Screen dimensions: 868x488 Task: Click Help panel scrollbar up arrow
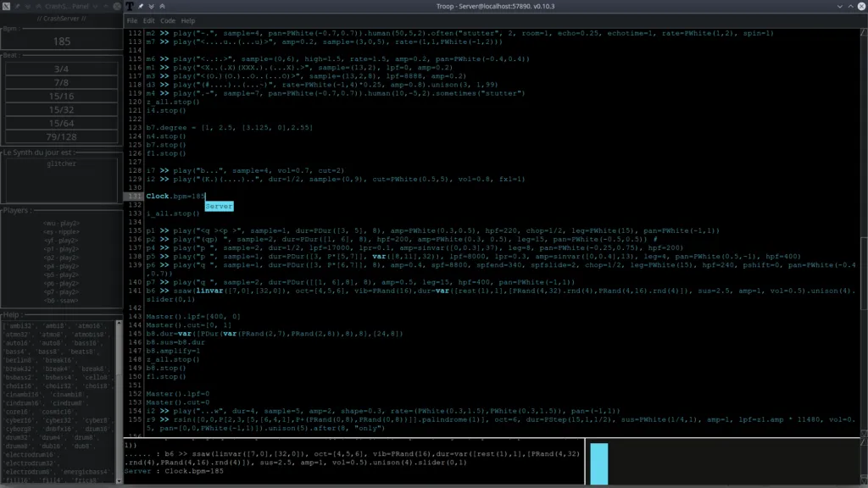(119, 323)
